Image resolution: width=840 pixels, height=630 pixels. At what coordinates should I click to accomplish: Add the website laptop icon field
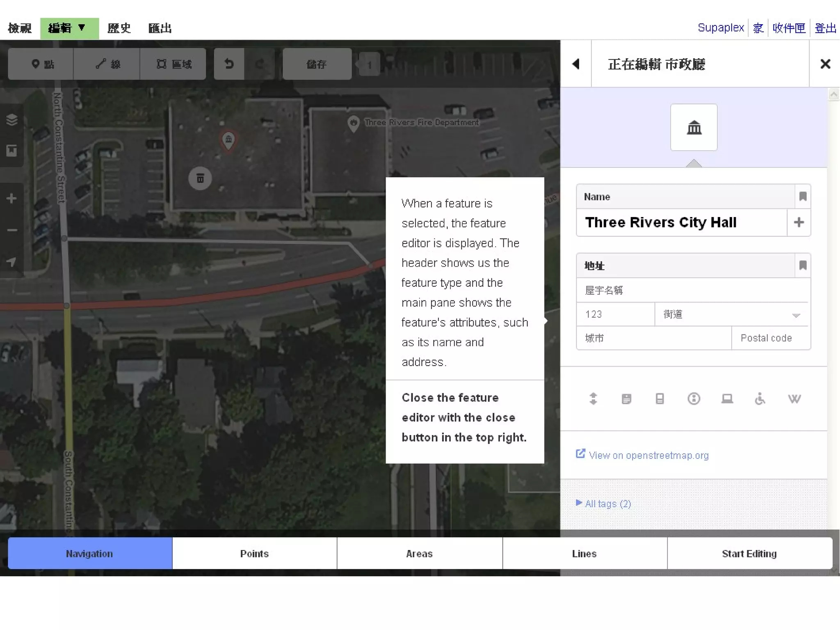(727, 399)
